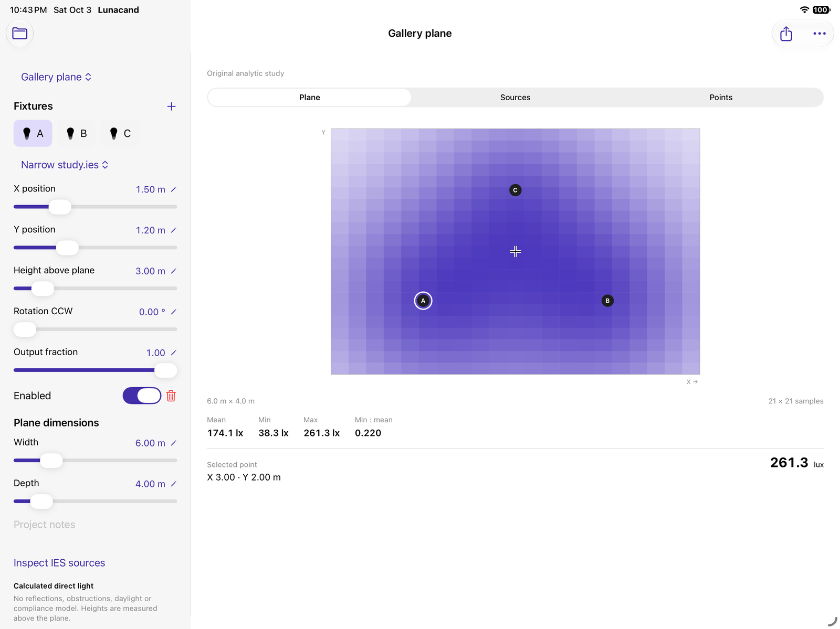Click the Min : mean 0.220 value
Viewport: 840px width, 629px height.
368,433
